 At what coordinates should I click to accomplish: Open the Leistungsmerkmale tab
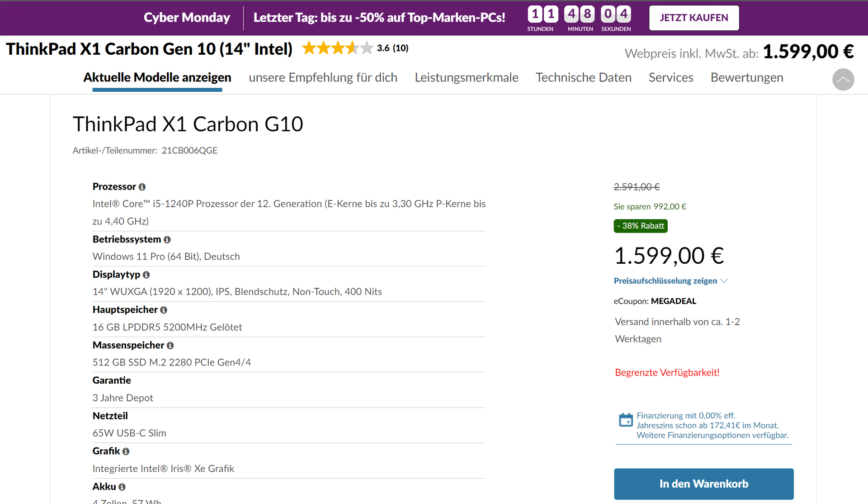coord(466,77)
